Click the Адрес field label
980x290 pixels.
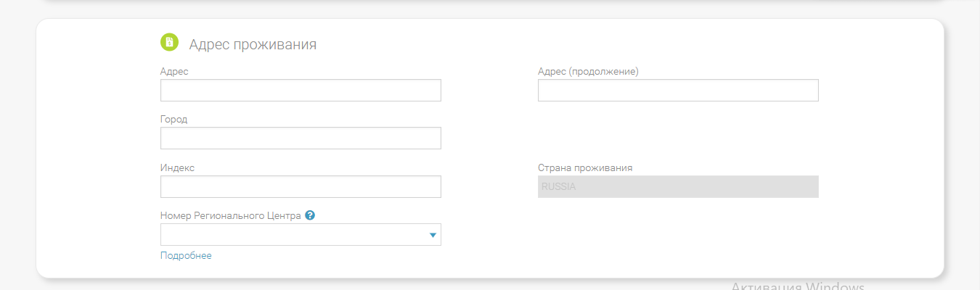point(174,71)
